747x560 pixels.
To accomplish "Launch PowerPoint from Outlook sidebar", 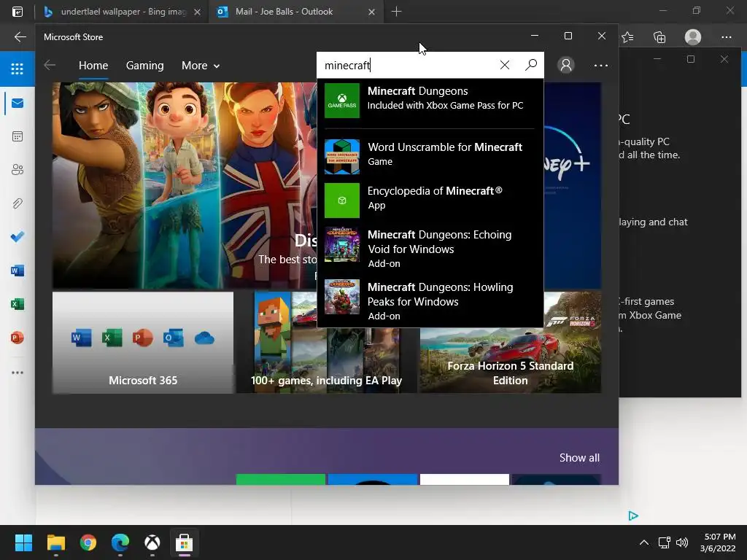I will [x=18, y=338].
